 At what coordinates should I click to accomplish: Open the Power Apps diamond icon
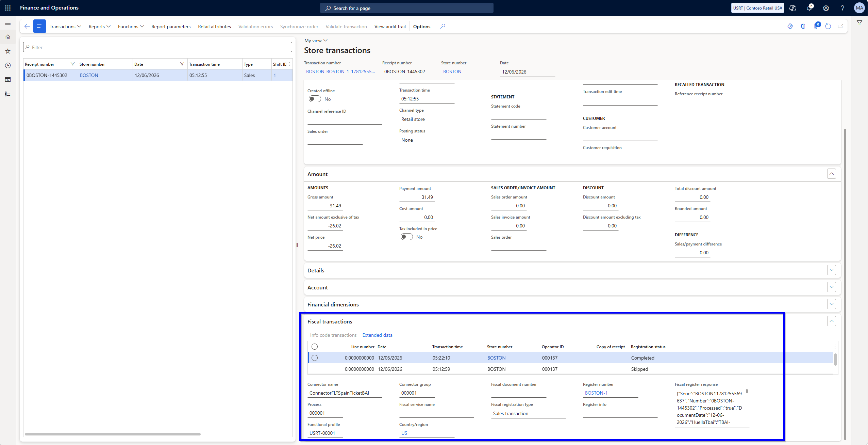tap(790, 26)
